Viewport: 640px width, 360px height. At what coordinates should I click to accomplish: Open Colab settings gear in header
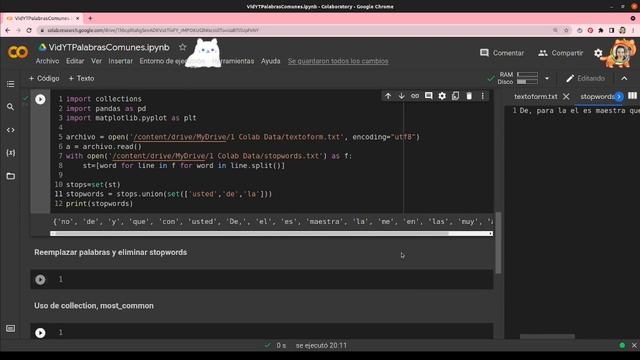[598, 53]
